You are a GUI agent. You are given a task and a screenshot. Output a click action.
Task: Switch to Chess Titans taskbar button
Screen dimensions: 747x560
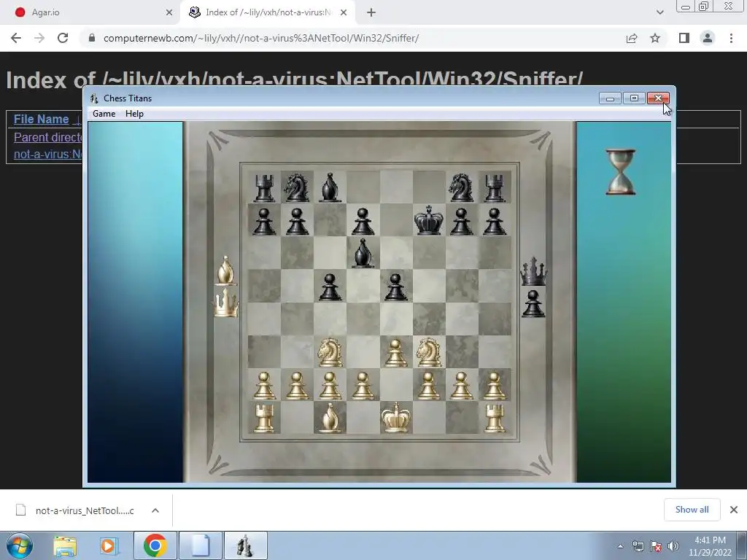(245, 545)
